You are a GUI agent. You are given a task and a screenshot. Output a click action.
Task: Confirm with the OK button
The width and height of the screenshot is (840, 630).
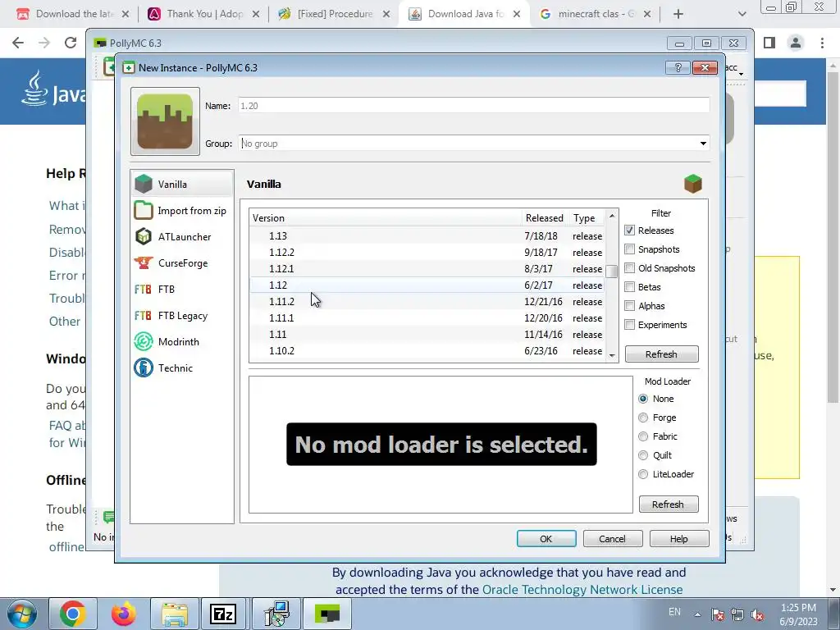(546, 539)
